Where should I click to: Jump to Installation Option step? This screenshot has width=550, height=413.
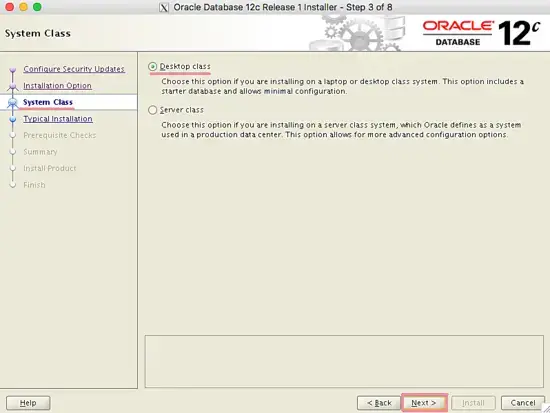(x=58, y=86)
